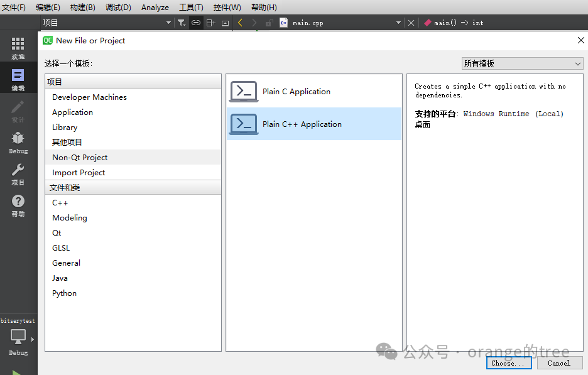588x375 pixels.
Task: Click the Plain C++ Application terminal icon
Action: coord(244,124)
